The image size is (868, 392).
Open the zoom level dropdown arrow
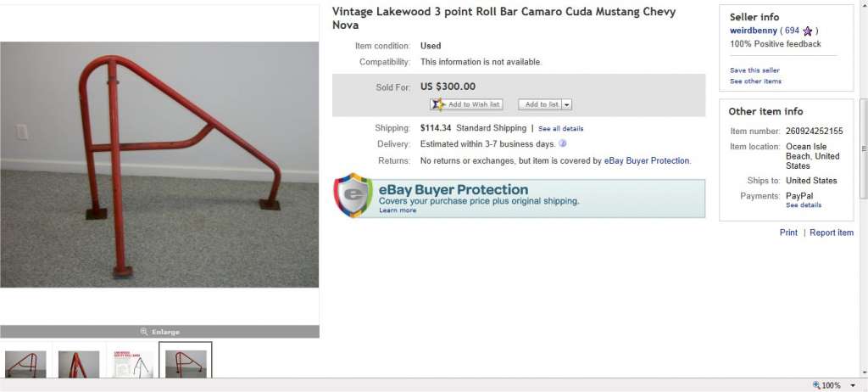[x=853, y=385]
